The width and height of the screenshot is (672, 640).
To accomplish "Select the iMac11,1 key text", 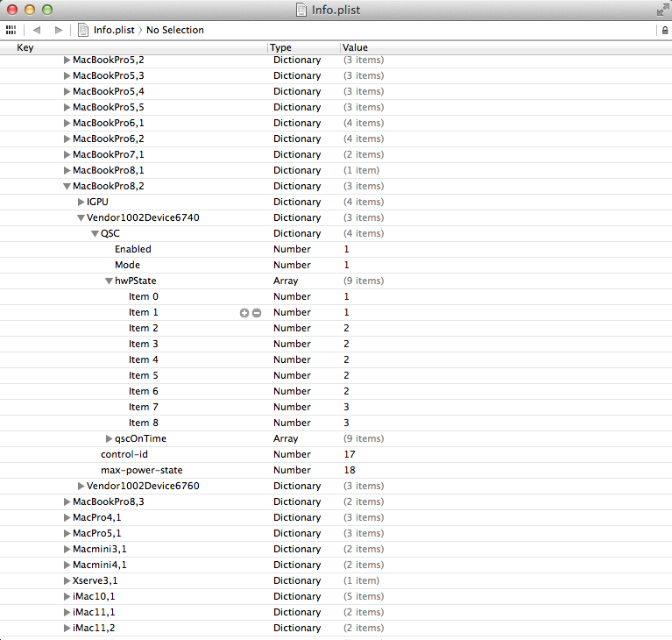I will coord(94,612).
